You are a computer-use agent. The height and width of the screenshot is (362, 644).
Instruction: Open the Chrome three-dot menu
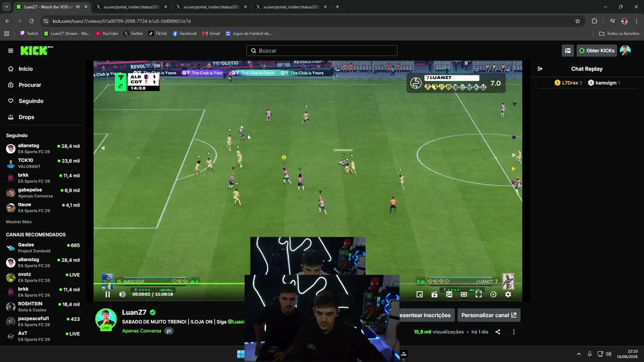point(637,21)
